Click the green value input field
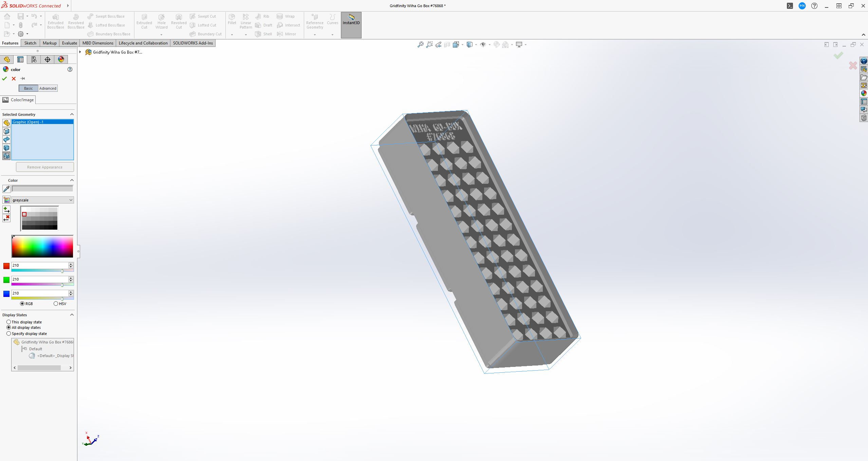This screenshot has height=461, width=868. point(40,279)
